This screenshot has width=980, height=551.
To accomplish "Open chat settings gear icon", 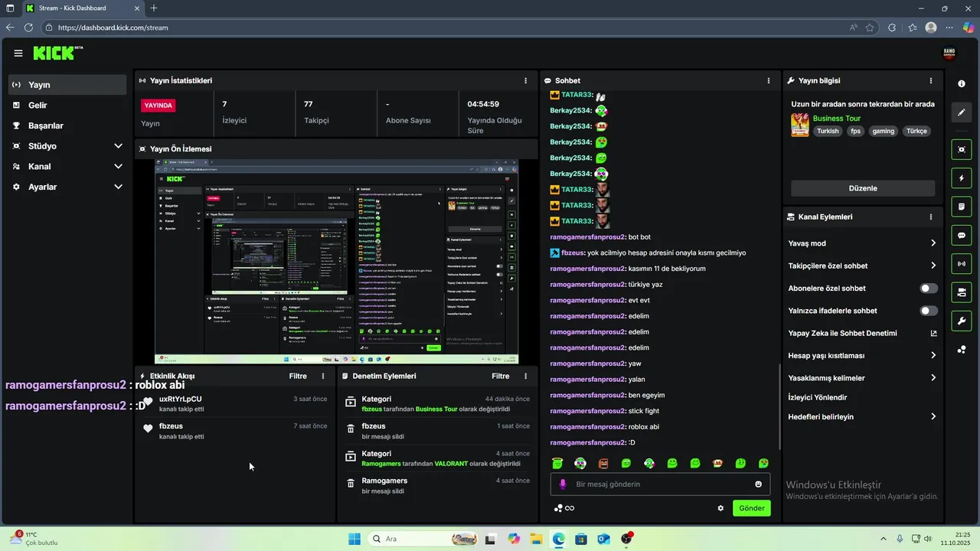I will tap(720, 508).
